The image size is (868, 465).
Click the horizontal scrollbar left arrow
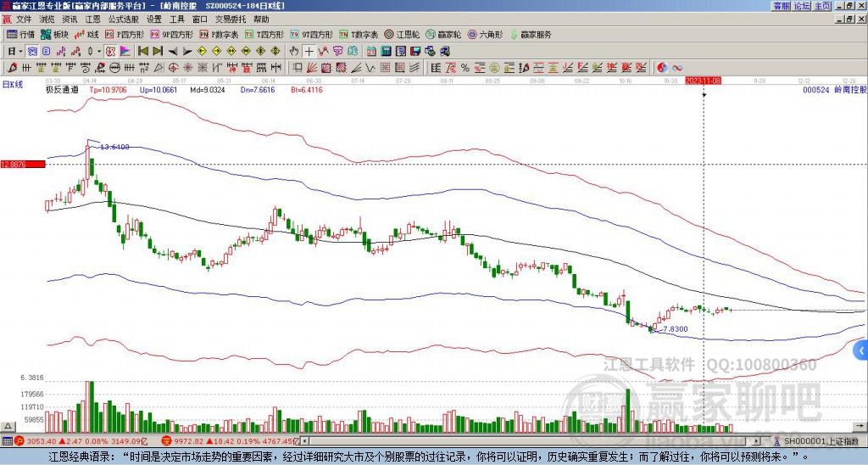(304, 441)
